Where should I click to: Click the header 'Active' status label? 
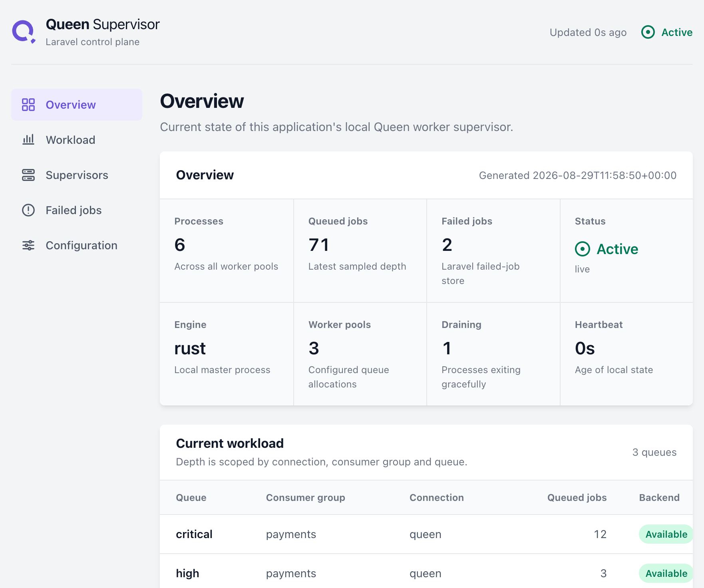point(677,32)
